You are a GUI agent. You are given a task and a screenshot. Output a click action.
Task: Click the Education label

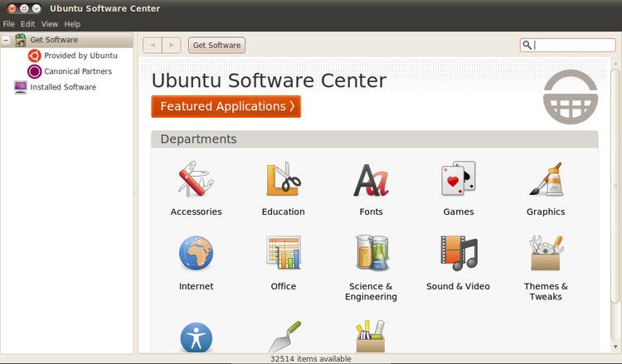point(284,211)
